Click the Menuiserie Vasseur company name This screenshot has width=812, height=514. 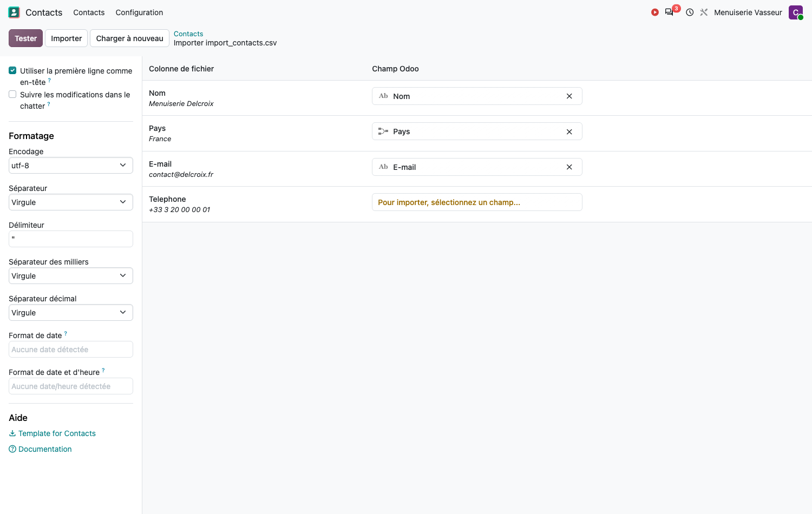[x=748, y=12]
